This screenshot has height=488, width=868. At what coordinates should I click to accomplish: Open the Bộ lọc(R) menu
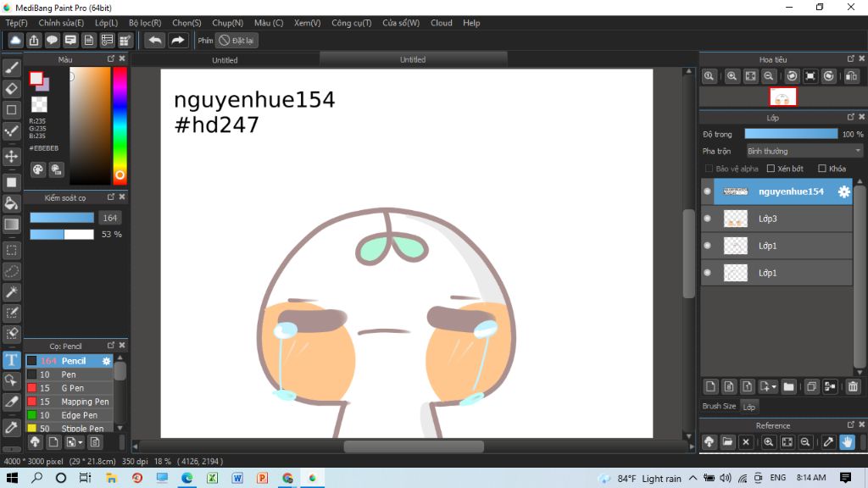pyautogui.click(x=145, y=23)
